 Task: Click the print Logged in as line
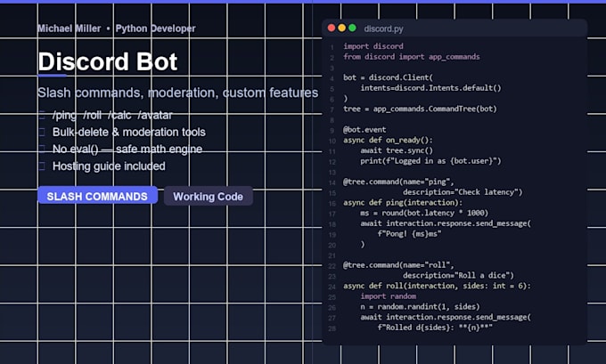tap(430, 161)
